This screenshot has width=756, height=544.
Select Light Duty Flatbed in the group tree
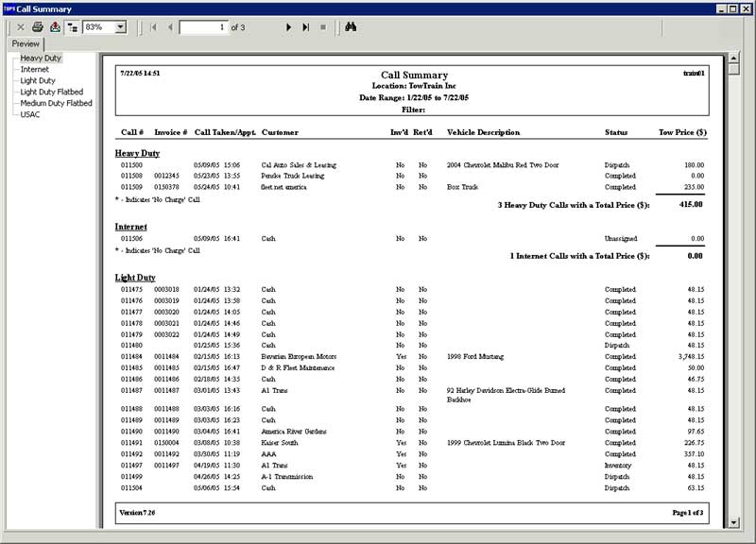[52, 92]
